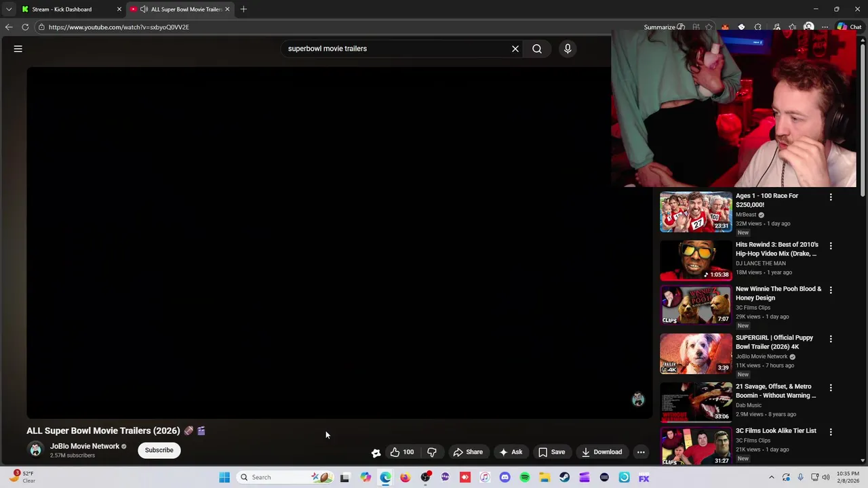This screenshot has height=488, width=868.
Task: Subscribe to JoBlo Movie Network
Action: 159,450
